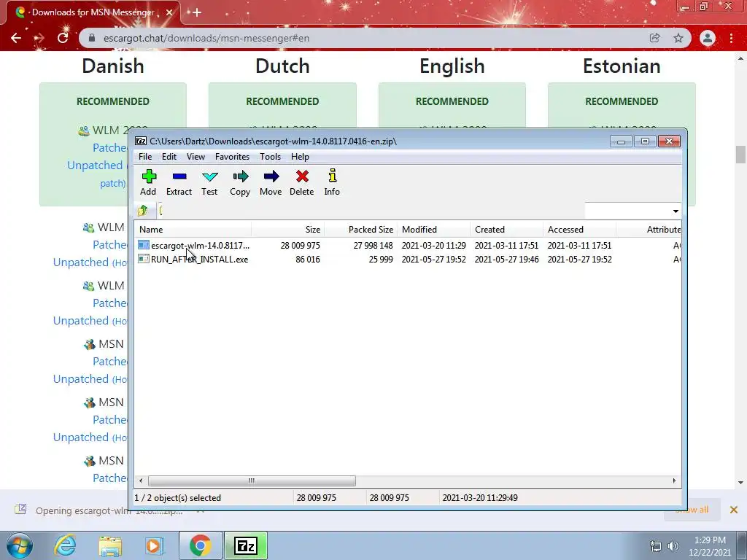
Task: Click the Chrome page vertical scrollbar thumb
Action: 740,155
